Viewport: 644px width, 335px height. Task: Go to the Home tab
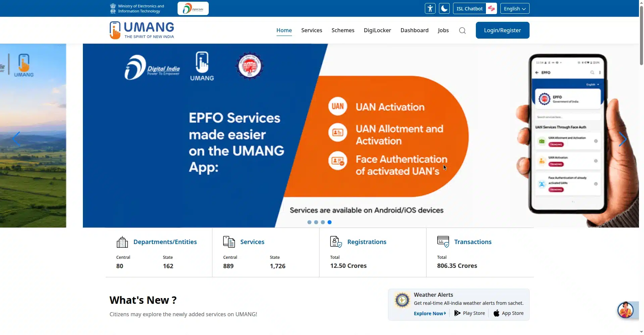284,30
